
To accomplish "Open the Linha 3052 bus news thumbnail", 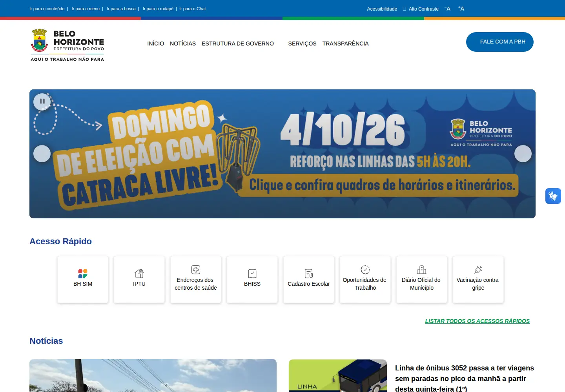I will (x=338, y=376).
